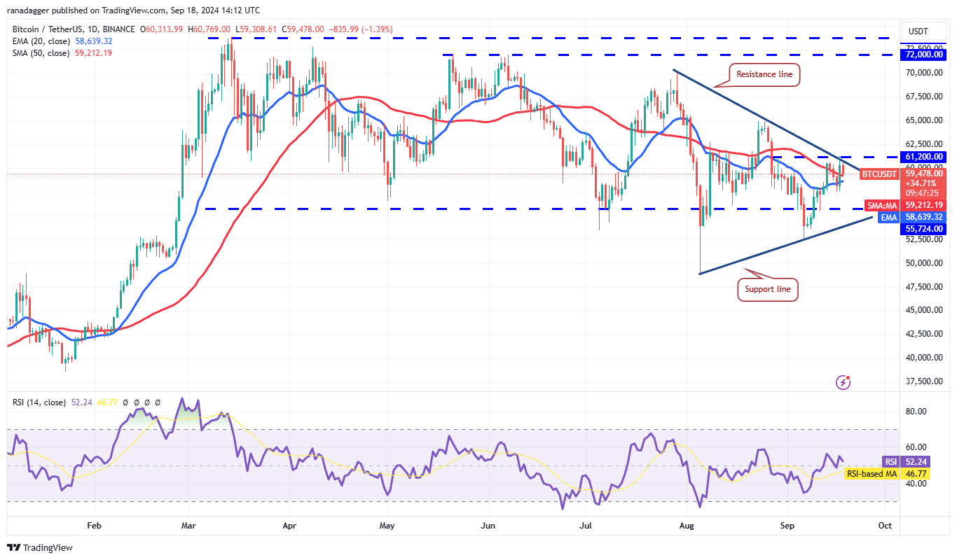This screenshot has width=957, height=560.
Task: Click the RSI (14, close) indicator legend
Action: [39, 402]
